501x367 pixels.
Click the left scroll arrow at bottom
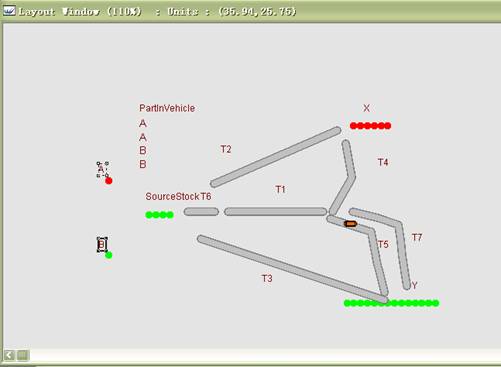(x=9, y=355)
